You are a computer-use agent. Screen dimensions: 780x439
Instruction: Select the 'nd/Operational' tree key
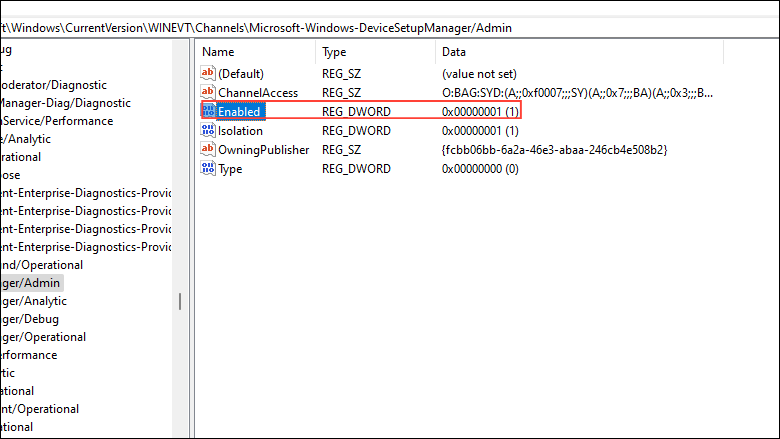[x=41, y=265]
